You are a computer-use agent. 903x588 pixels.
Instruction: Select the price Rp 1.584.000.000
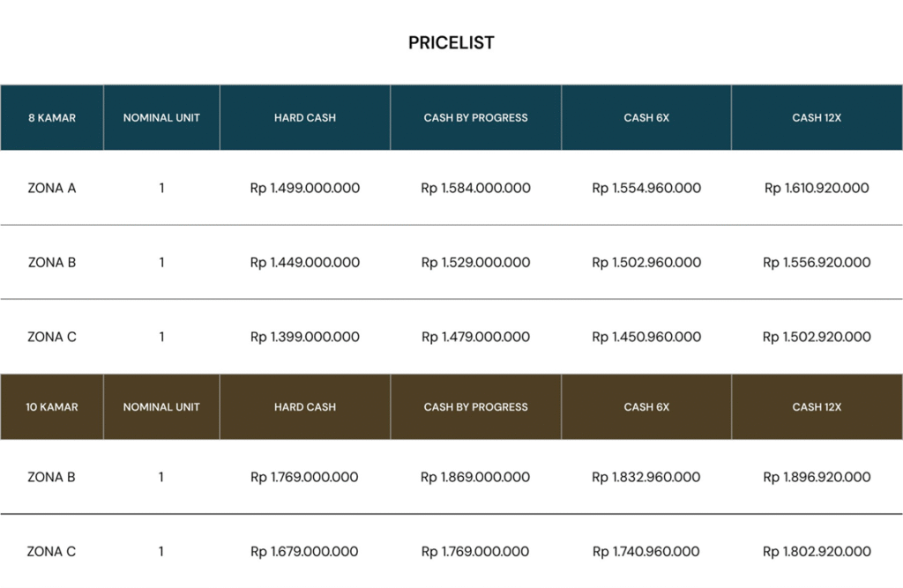click(475, 188)
